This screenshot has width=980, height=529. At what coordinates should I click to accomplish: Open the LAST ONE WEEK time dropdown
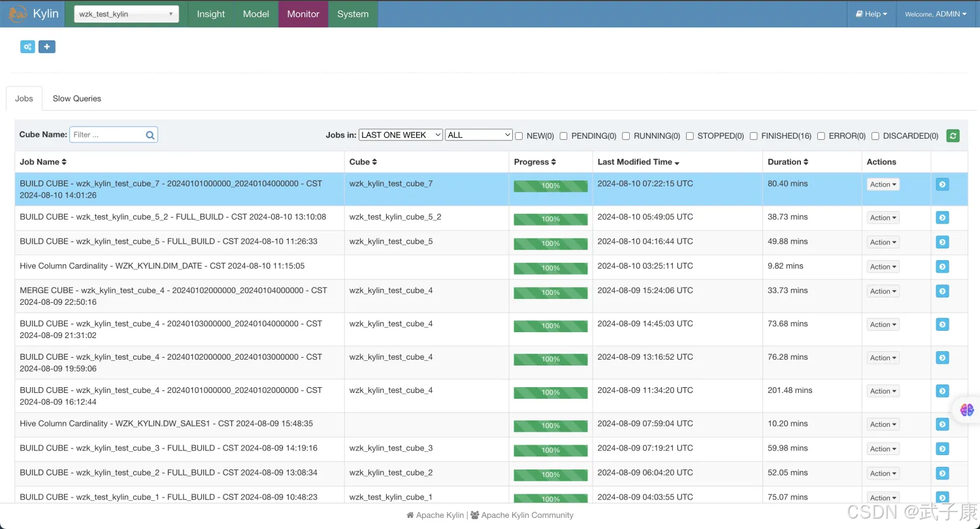pyautogui.click(x=400, y=135)
